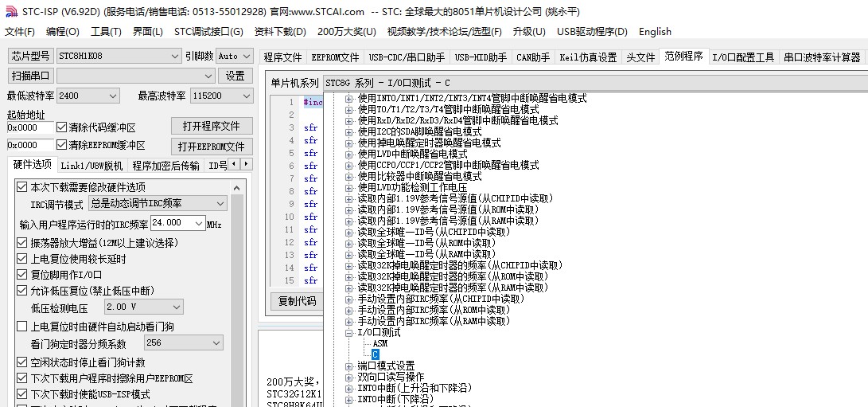Toggle 允许低压复位 checkbox
The height and width of the screenshot is (407, 868).
point(21,291)
